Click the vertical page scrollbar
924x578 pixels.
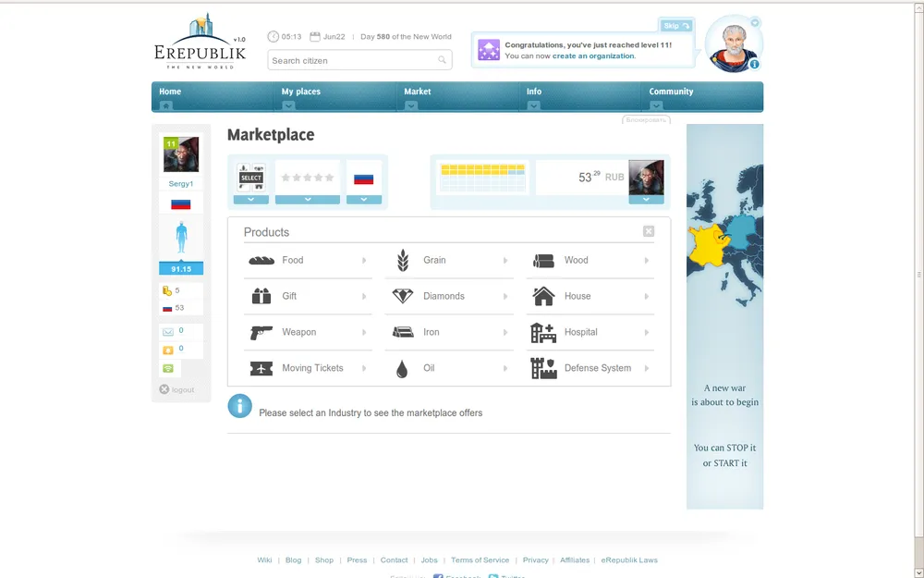(918, 275)
